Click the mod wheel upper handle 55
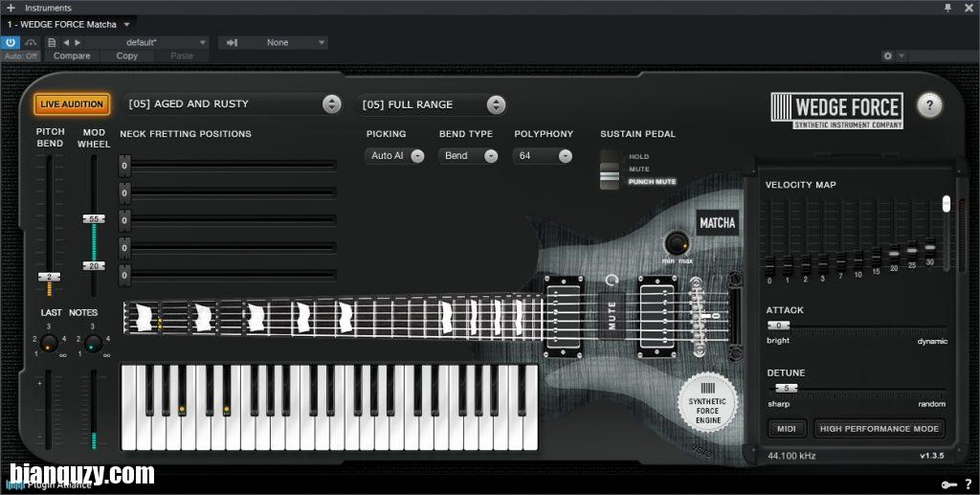This screenshot has height=495, width=980. point(94,219)
